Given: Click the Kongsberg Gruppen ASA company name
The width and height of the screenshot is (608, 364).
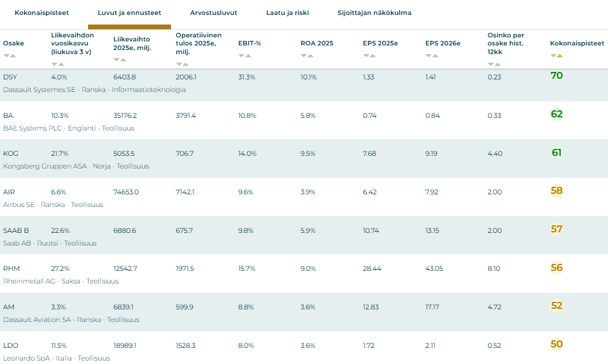Looking at the screenshot, I should click(x=76, y=166).
